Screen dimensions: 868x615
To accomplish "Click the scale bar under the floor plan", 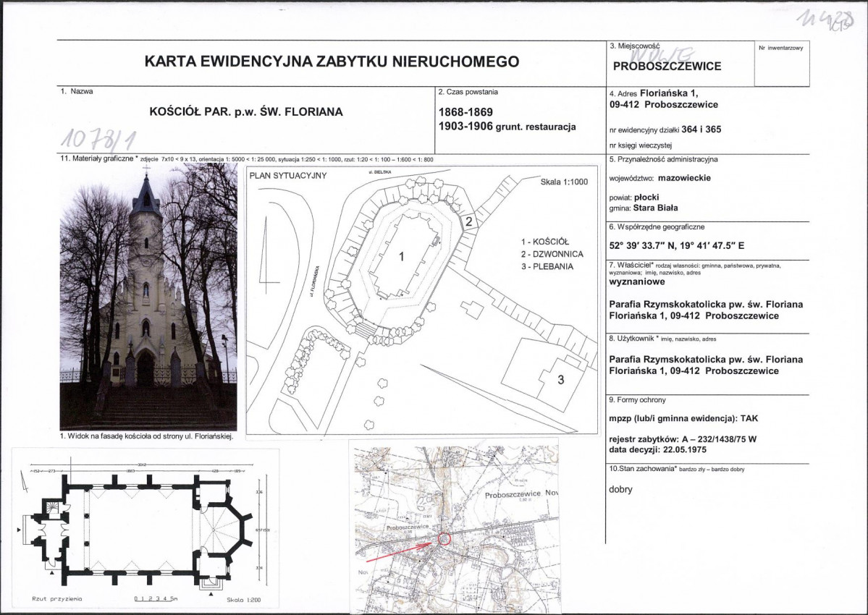I will coord(156,599).
